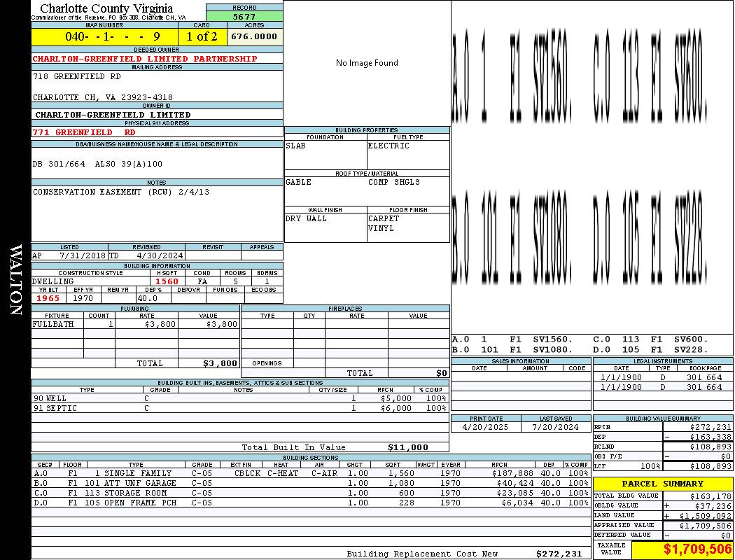Select the 91 SEPTIC built-in row
The height and width of the screenshot is (560, 735).
click(x=240, y=409)
